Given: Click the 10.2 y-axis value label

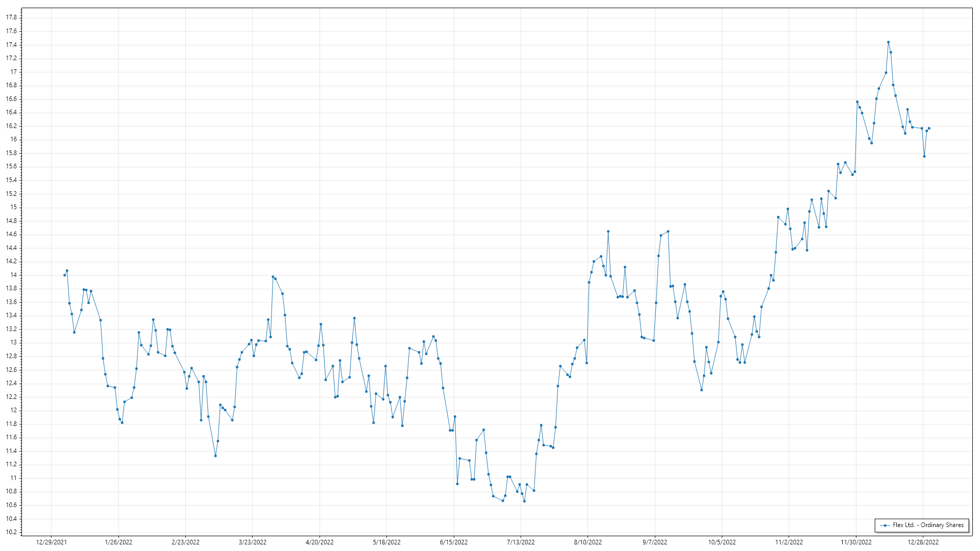Looking at the screenshot, I should click(11, 532).
